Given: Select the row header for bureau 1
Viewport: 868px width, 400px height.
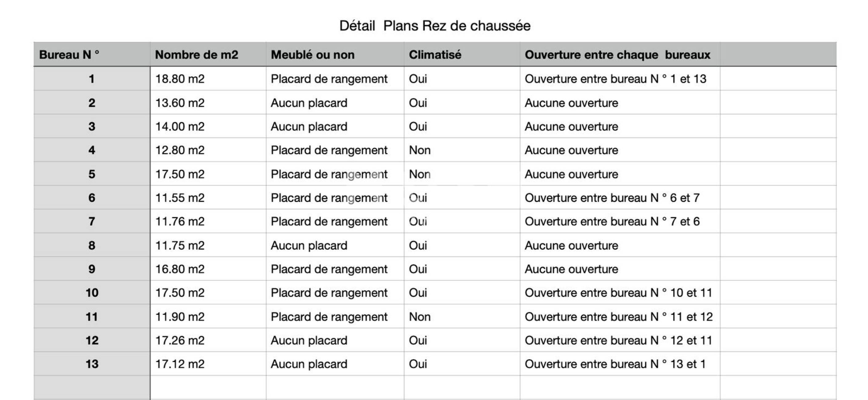Looking at the screenshot, I should 92,79.
